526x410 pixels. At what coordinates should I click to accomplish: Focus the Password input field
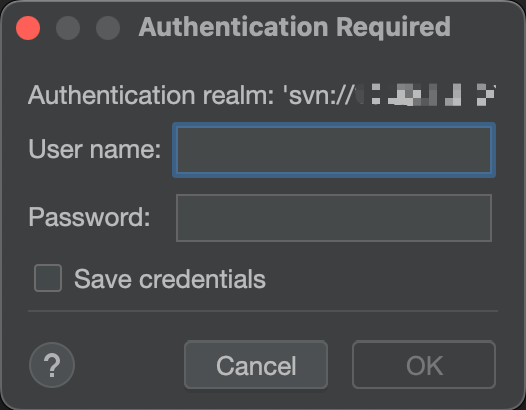point(334,218)
